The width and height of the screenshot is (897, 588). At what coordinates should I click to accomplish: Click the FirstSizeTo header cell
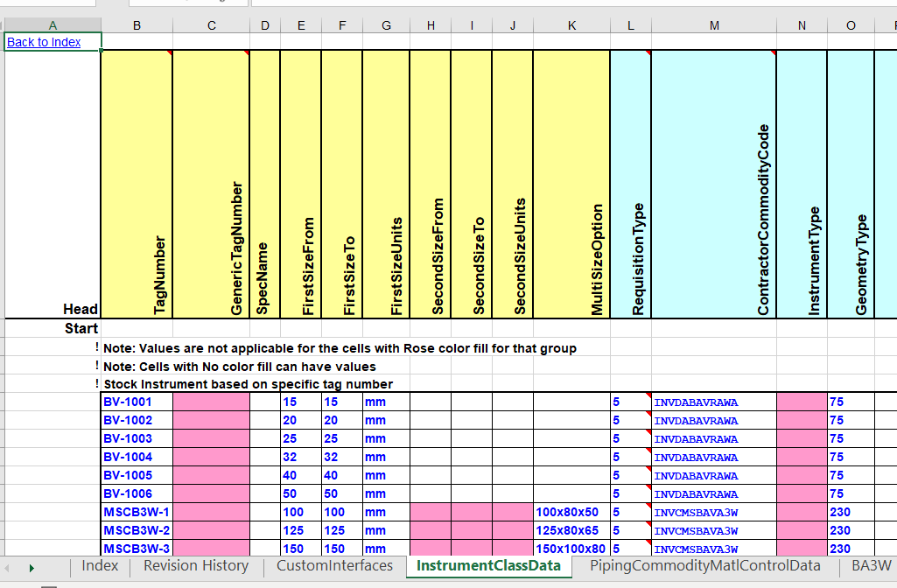point(342,184)
